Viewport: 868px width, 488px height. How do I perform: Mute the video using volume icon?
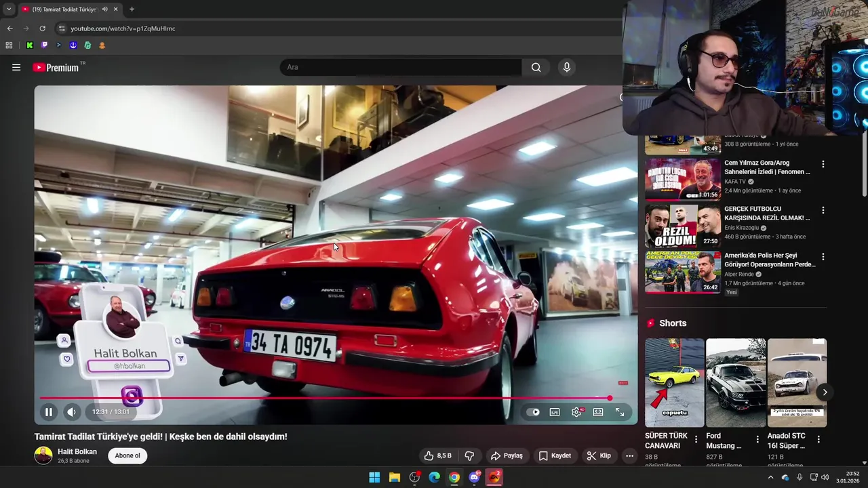(71, 411)
